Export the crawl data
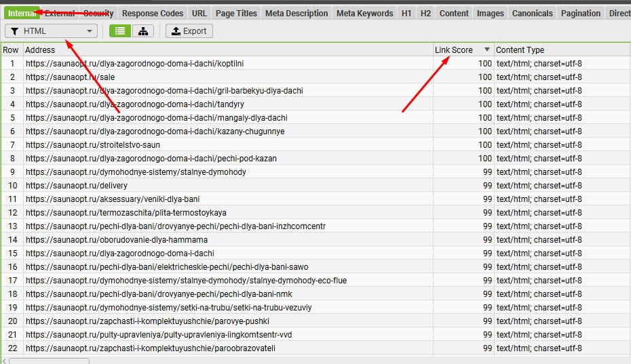This screenshot has width=631, height=364. [189, 31]
